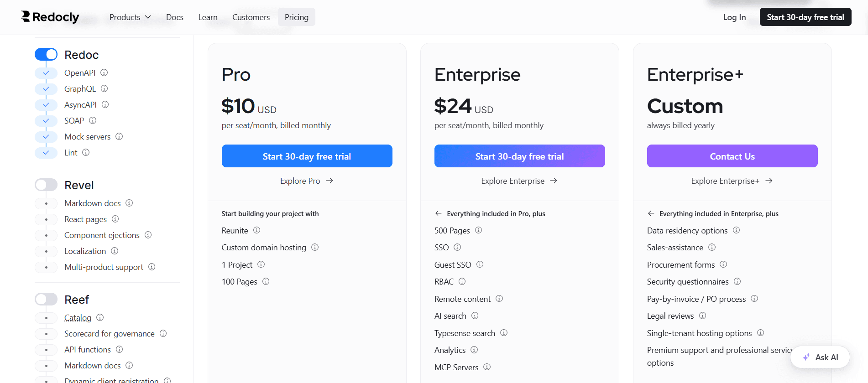Click info icon beside MCP Servers

[x=487, y=367]
